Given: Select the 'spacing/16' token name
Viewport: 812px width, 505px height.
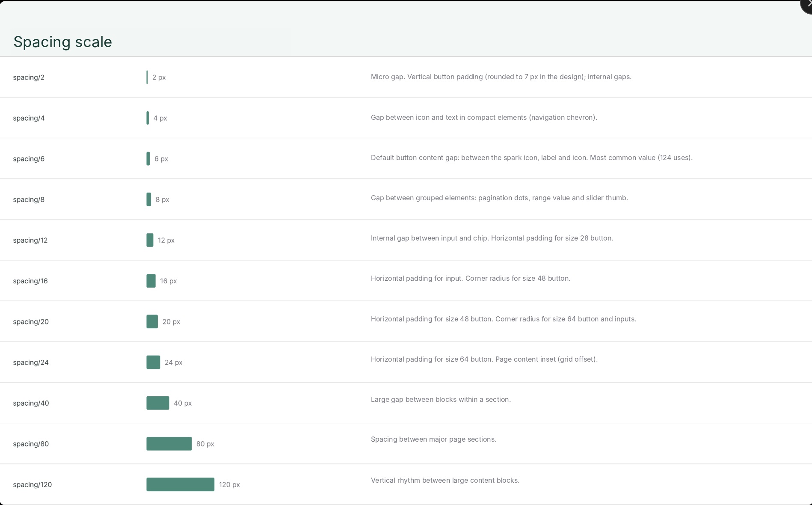Looking at the screenshot, I should 30,281.
